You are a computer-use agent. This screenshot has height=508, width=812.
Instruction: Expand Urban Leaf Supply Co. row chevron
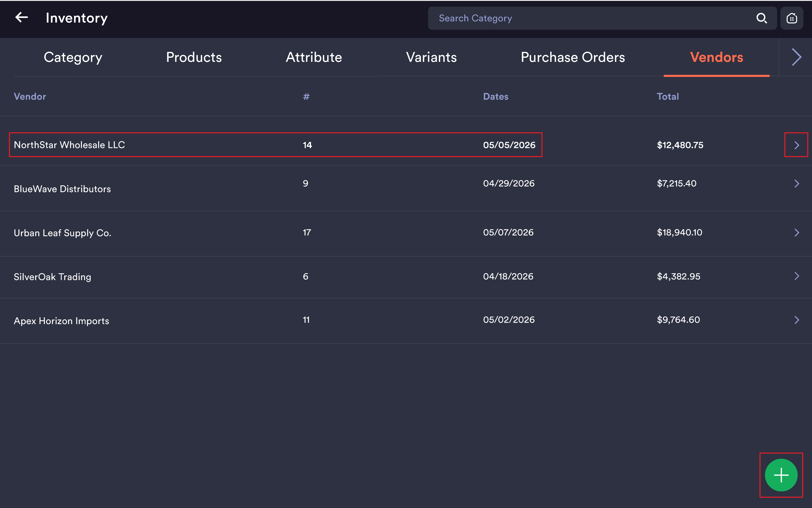point(796,232)
